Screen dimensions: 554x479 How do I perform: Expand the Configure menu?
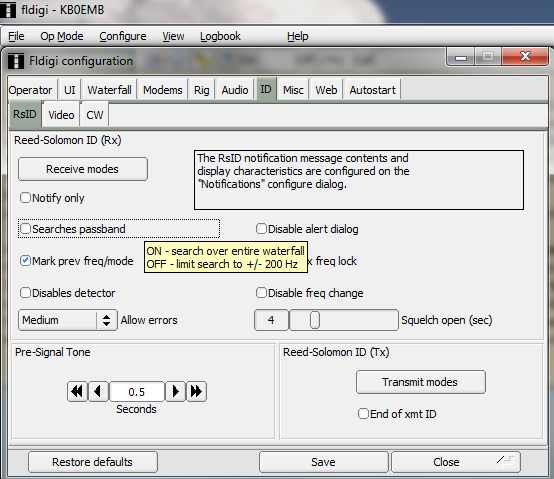coord(123,36)
